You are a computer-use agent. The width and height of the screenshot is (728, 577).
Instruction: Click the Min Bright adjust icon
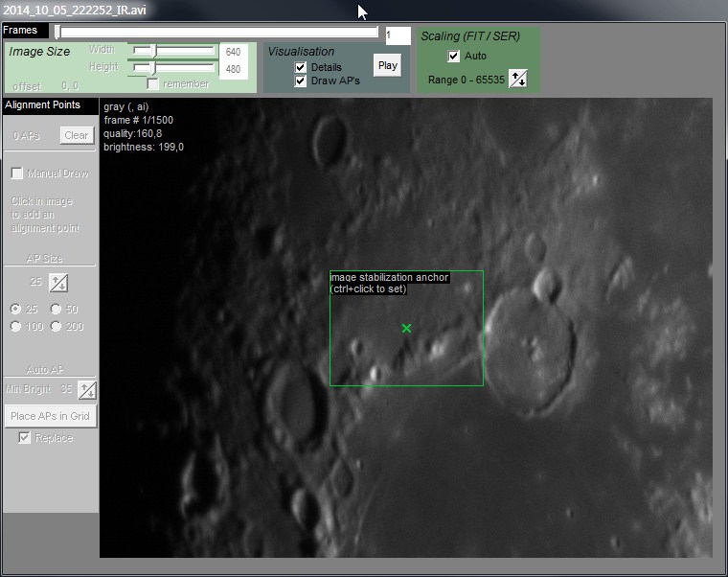tap(87, 389)
